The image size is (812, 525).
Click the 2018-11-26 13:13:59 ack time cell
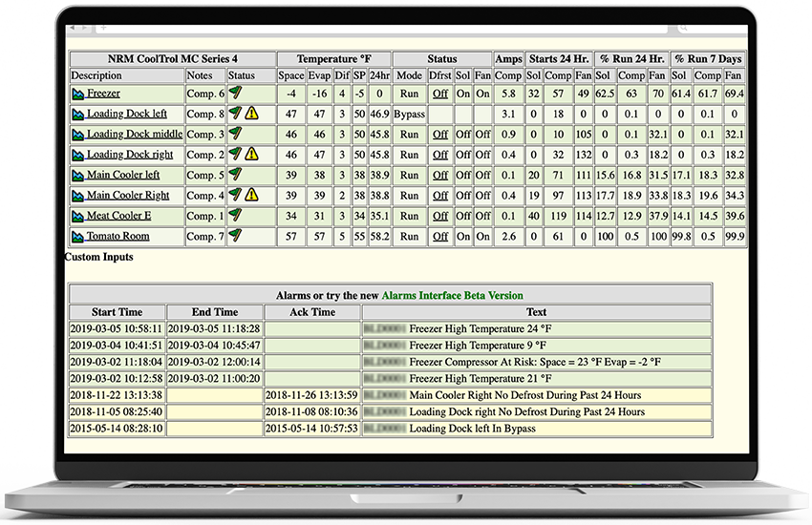312,395
